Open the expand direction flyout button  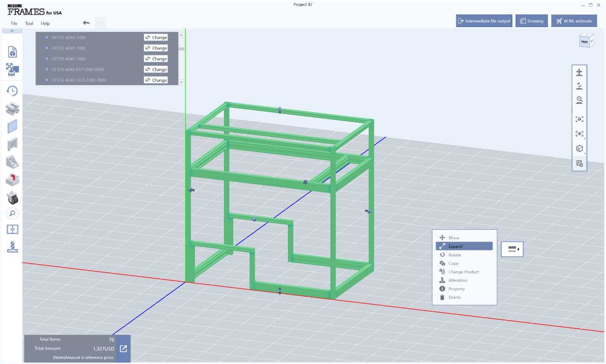pos(512,249)
